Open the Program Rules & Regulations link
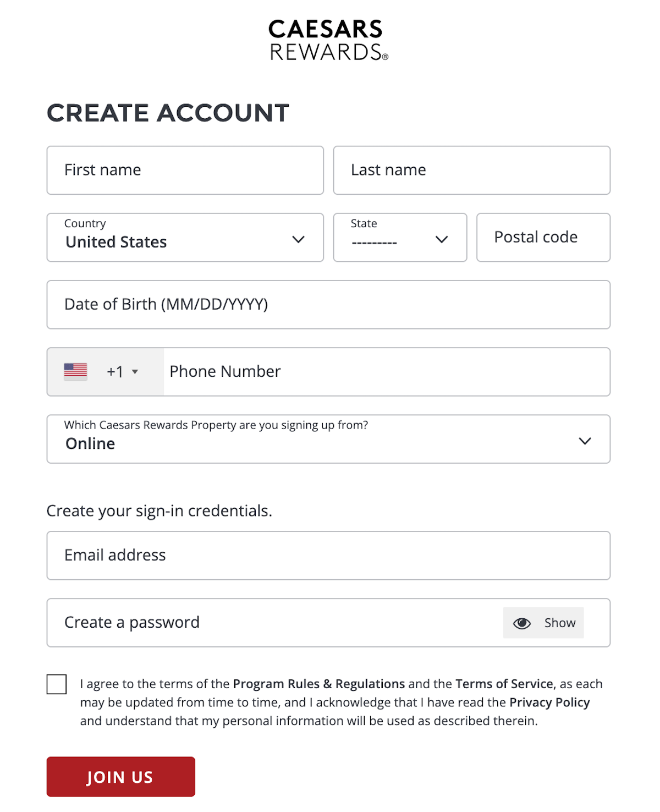The height and width of the screenshot is (812, 660). click(x=318, y=684)
